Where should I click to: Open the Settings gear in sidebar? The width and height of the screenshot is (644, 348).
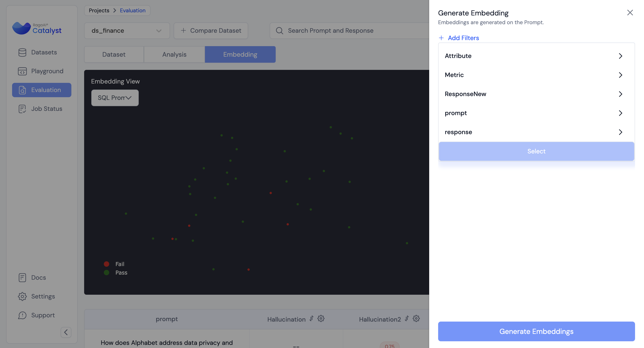22,296
